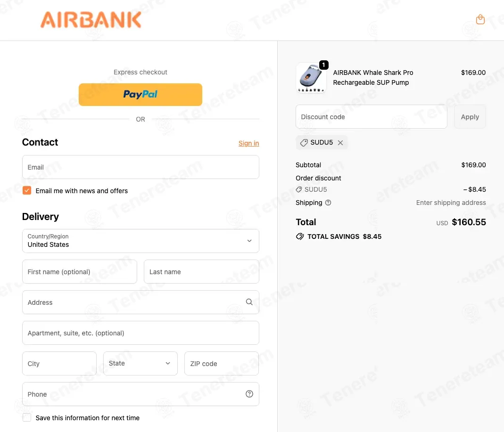Follow the Sign in link
The height and width of the screenshot is (432, 504).
pyautogui.click(x=248, y=143)
